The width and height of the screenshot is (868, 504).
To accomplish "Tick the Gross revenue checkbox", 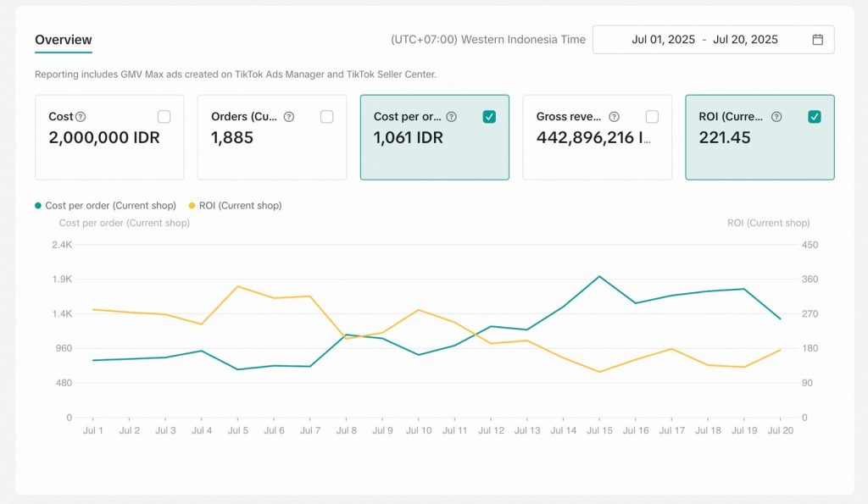I will (652, 117).
